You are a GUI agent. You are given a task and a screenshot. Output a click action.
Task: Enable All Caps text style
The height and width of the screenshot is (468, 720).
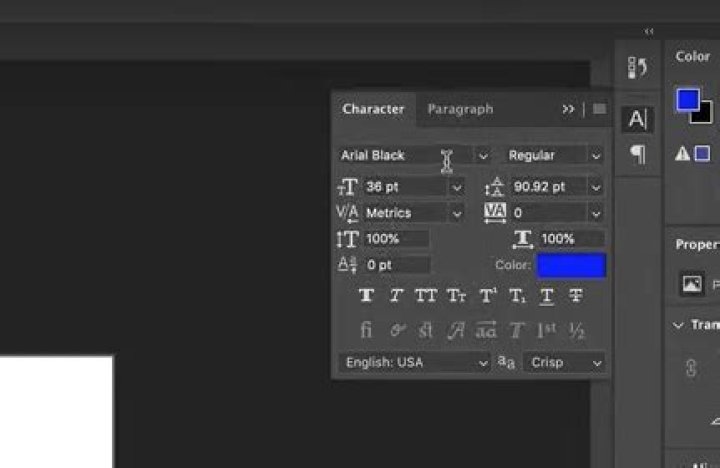pyautogui.click(x=426, y=296)
